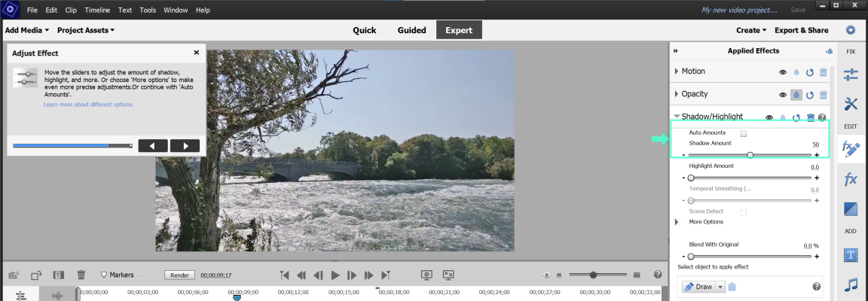Expand More Options in Shadow/Highlight
This screenshot has width=868, height=301.
point(676,222)
